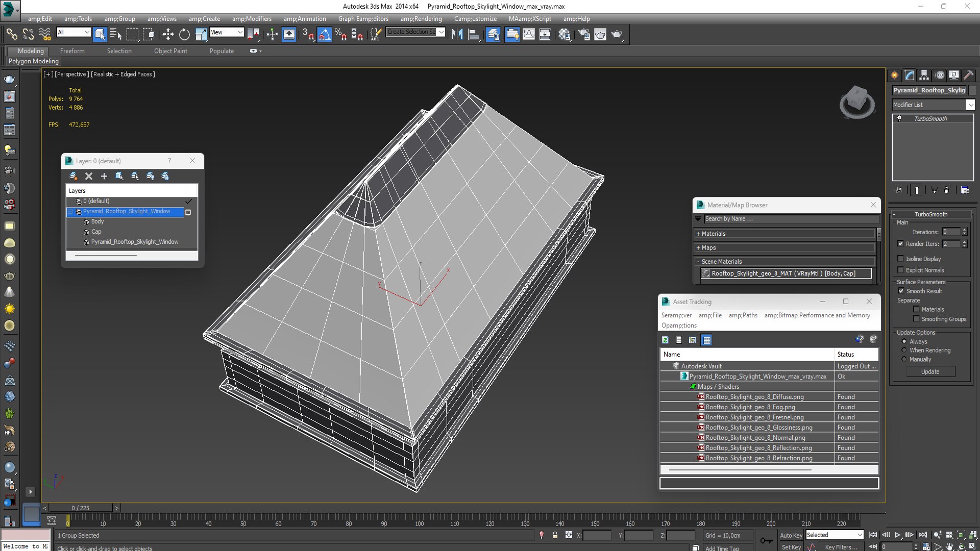Click the frame 100 mark on timeline

(419, 520)
